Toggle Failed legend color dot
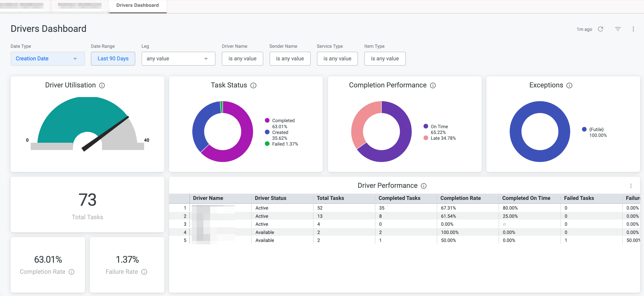This screenshot has width=644, height=296. [x=267, y=144]
